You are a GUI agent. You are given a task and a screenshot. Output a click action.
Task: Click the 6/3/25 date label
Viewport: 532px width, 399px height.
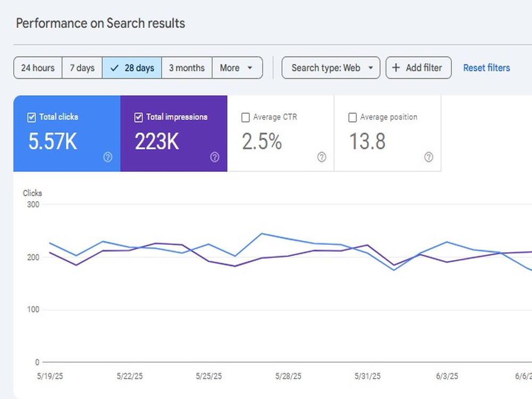pos(447,376)
